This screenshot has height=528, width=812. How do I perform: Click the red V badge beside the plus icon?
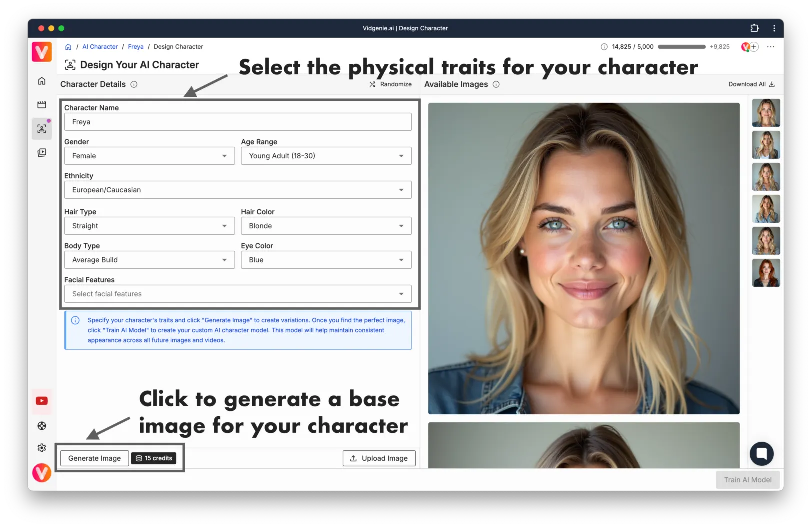tap(745, 47)
